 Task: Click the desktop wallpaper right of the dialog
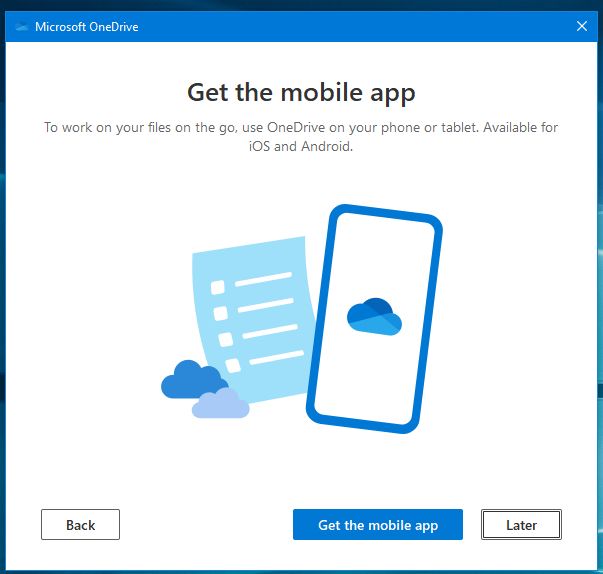point(599,300)
